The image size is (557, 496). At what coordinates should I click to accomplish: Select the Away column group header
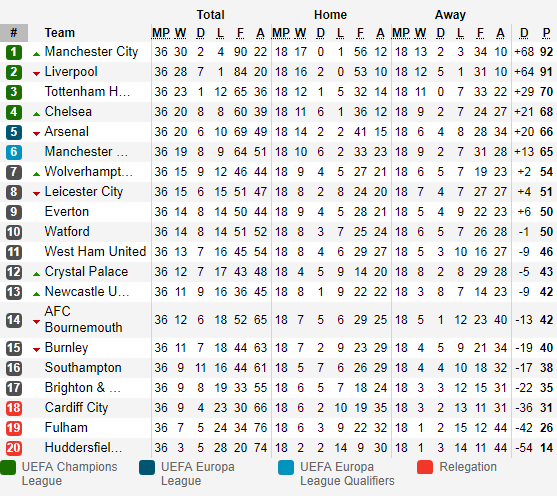tap(450, 15)
